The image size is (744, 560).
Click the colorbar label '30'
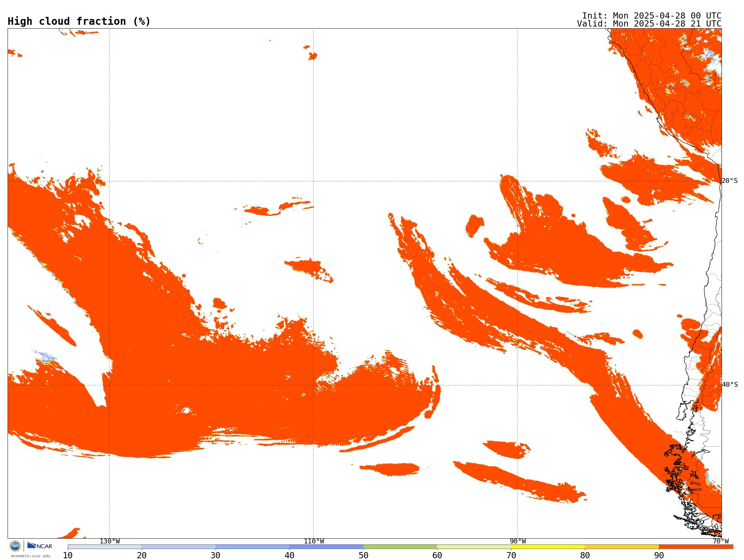216,555
